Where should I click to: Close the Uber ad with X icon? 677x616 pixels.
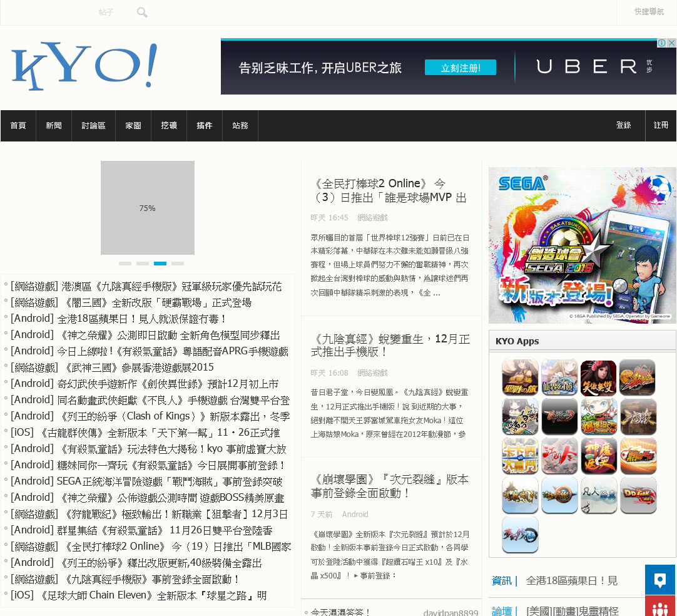coord(671,43)
